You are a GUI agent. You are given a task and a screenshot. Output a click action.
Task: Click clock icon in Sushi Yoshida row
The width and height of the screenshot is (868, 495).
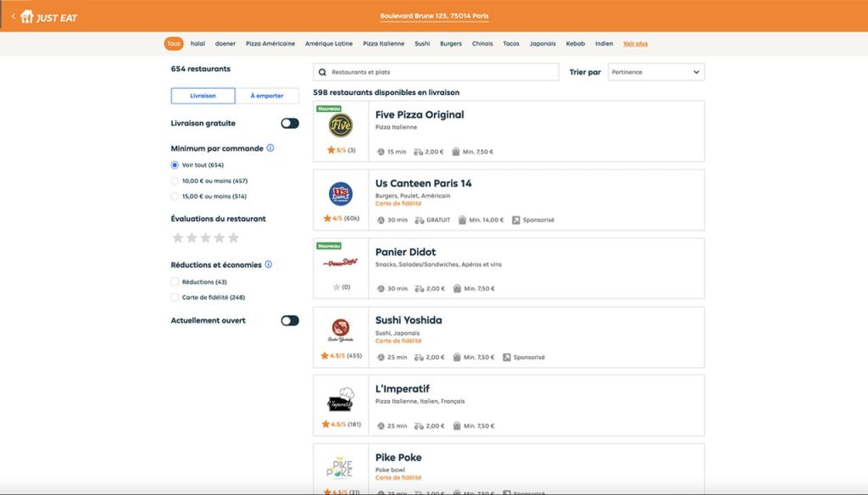(x=381, y=357)
